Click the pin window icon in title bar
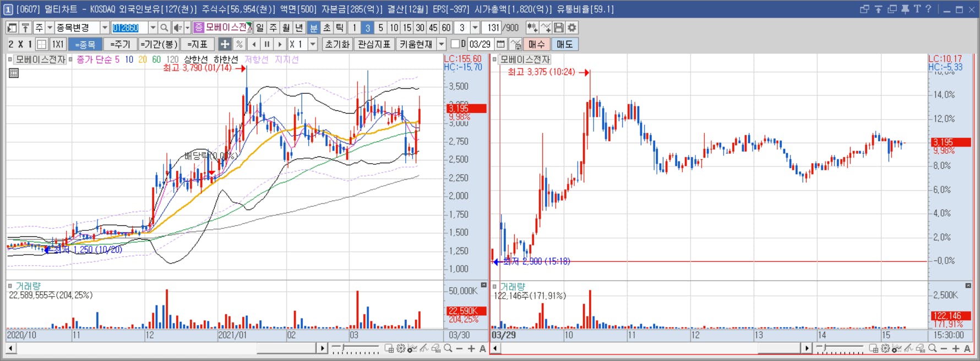Image resolution: width=980 pixels, height=361 pixels. (905, 9)
